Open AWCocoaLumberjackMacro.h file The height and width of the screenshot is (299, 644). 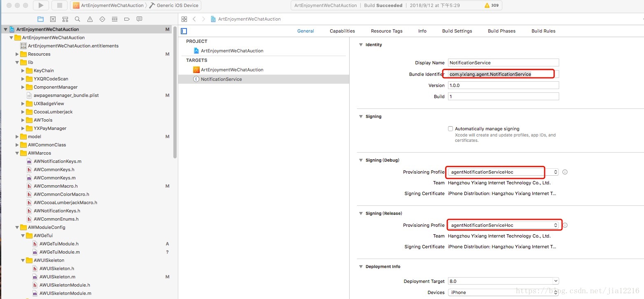pyautogui.click(x=65, y=202)
